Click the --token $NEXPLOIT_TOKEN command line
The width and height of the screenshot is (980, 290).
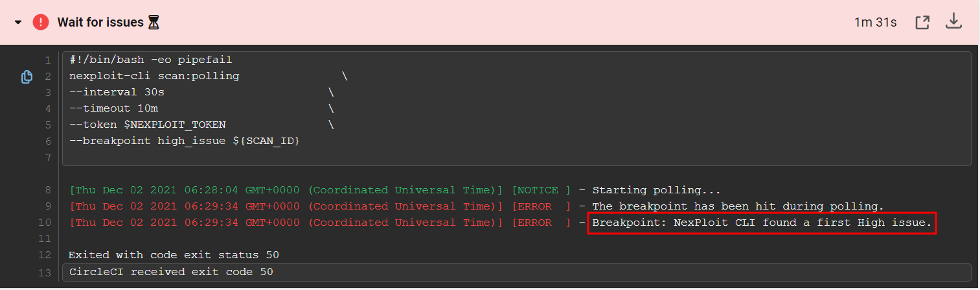coord(148,125)
